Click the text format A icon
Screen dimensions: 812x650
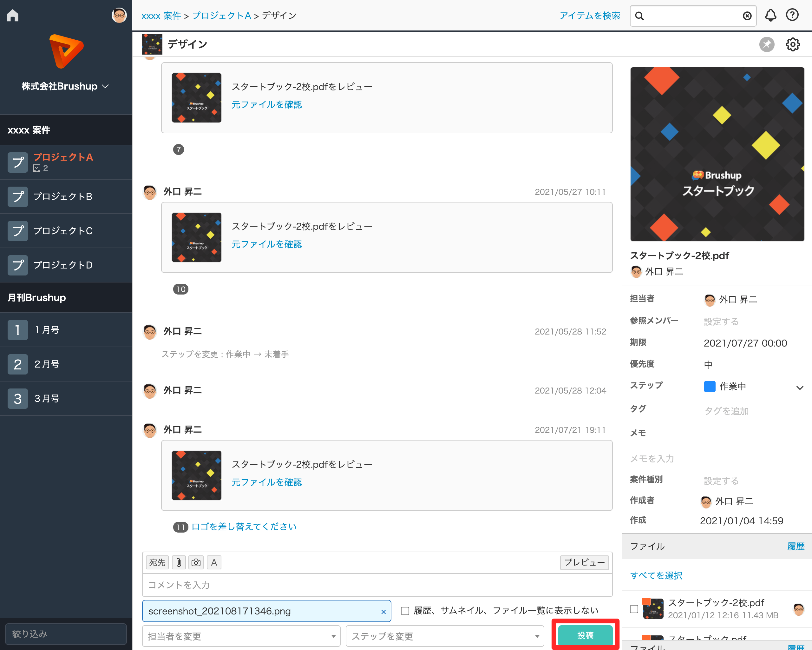pyautogui.click(x=213, y=563)
